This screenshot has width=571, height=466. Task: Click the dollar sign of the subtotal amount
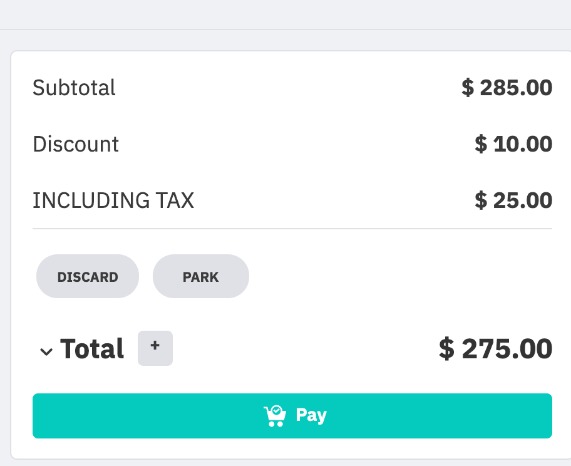click(468, 88)
